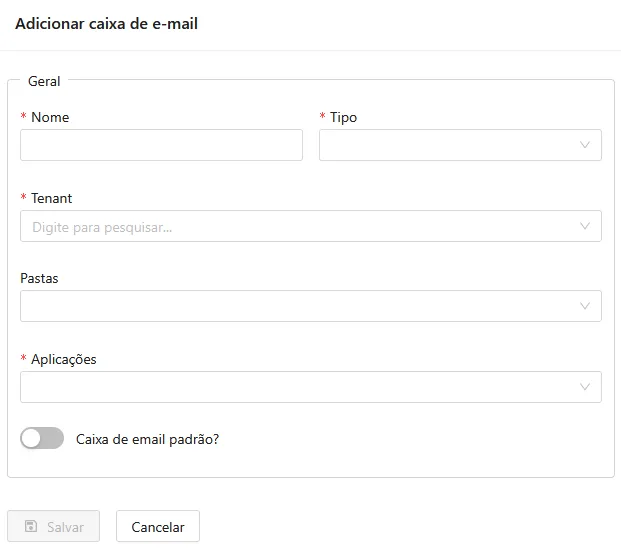Click the chevron arrow in Tenant field
Viewport: 621px width, 558px height.
[585, 226]
